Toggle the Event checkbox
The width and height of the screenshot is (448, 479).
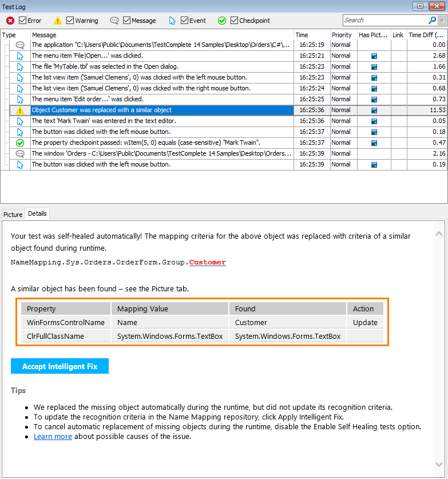[x=185, y=21]
